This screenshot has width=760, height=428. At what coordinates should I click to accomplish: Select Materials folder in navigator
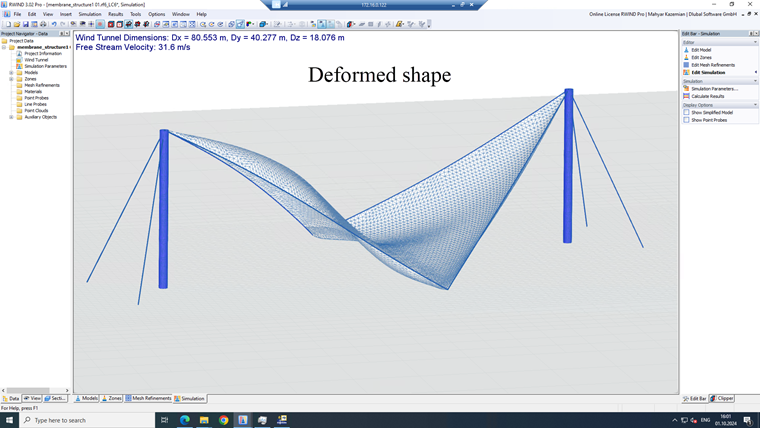point(33,91)
